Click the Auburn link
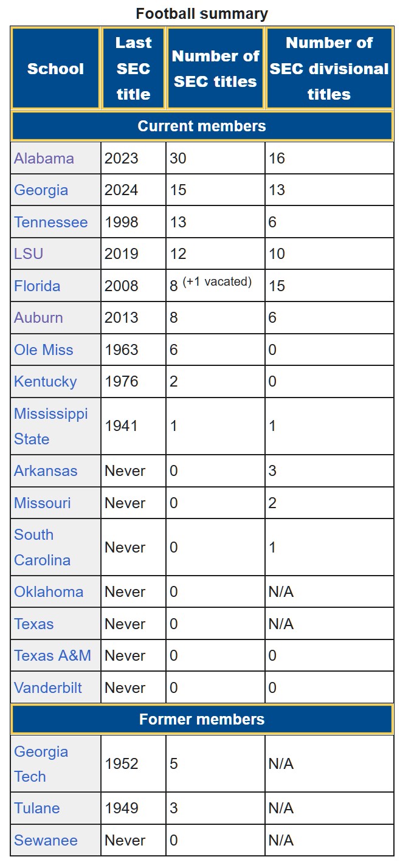Image resolution: width=400 pixels, height=868 pixels. pyautogui.click(x=38, y=318)
